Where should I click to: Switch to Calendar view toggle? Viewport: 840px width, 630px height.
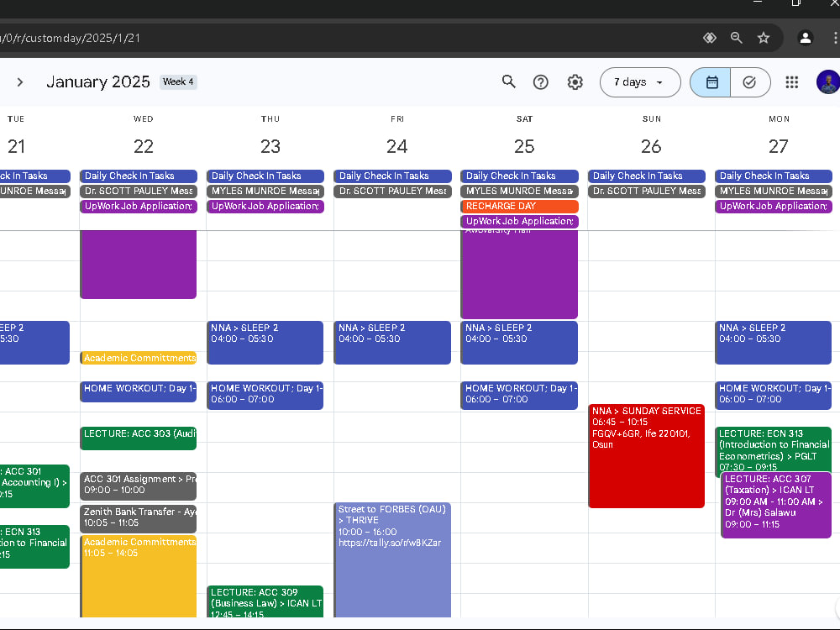pyautogui.click(x=711, y=82)
